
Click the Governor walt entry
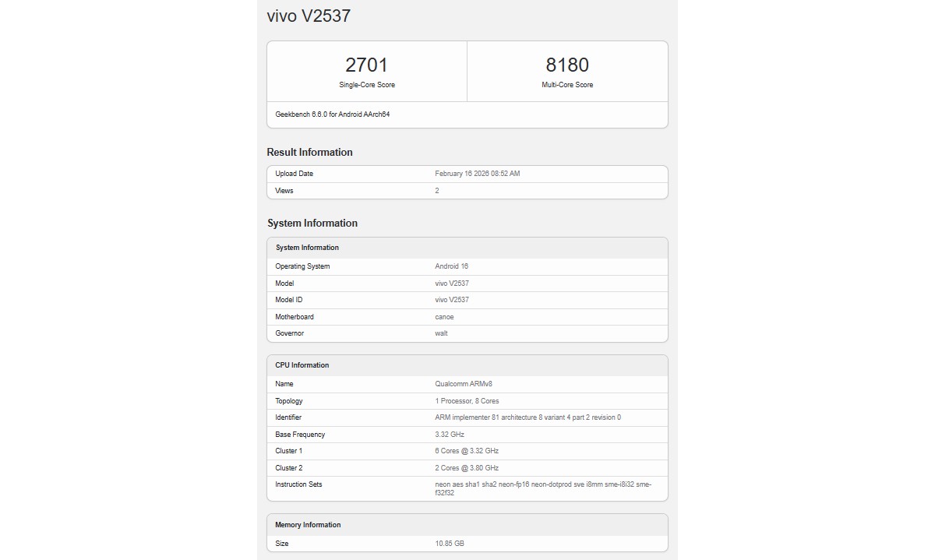click(x=441, y=333)
